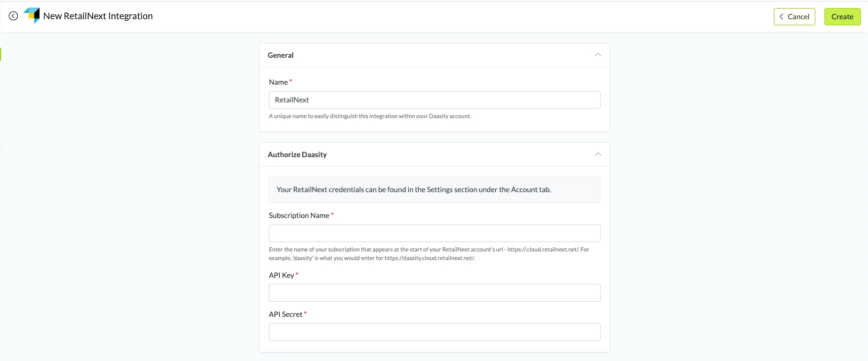Click the Subscription Name field label
Viewport: 868px width, 361px height.
(x=299, y=215)
